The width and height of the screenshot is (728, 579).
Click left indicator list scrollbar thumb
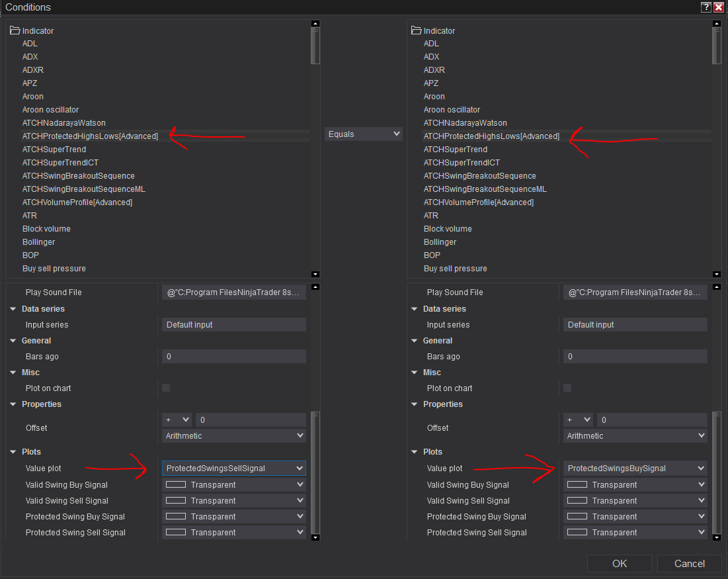[x=315, y=46]
